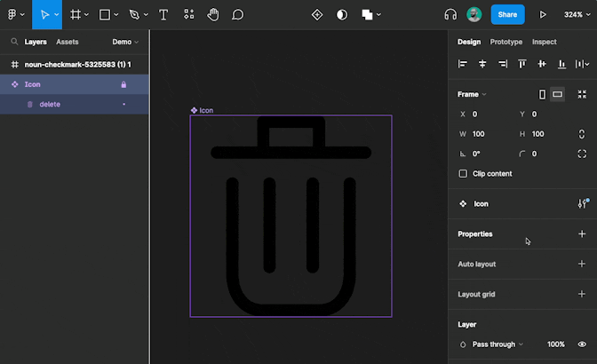
Task: Unlock the Icon layer
Action: pyautogui.click(x=123, y=84)
